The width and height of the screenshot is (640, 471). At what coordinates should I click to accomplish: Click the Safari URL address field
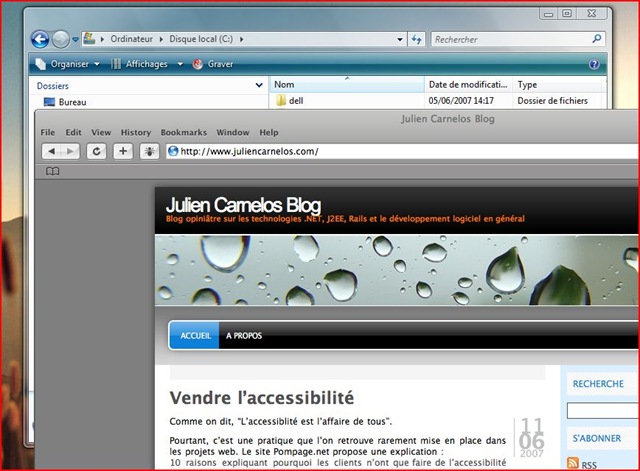click(402, 151)
